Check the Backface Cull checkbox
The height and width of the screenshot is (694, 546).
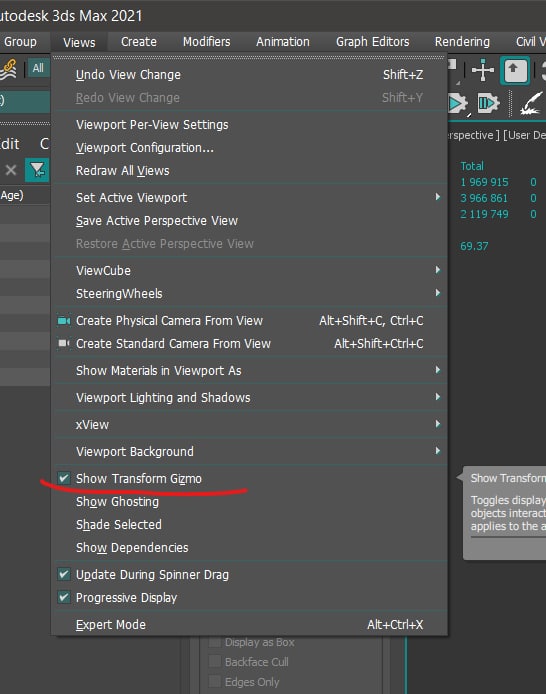click(215, 662)
